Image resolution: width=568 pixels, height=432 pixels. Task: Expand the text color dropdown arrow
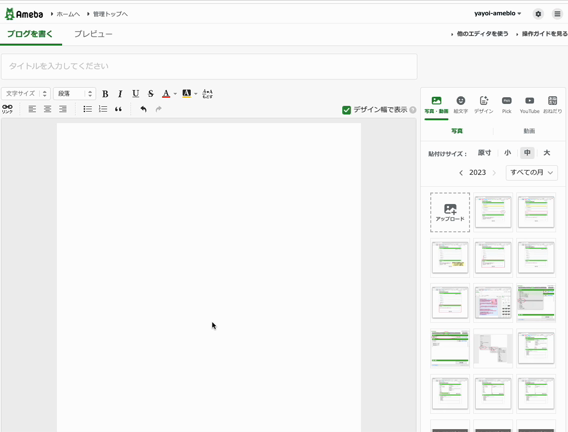click(x=175, y=94)
